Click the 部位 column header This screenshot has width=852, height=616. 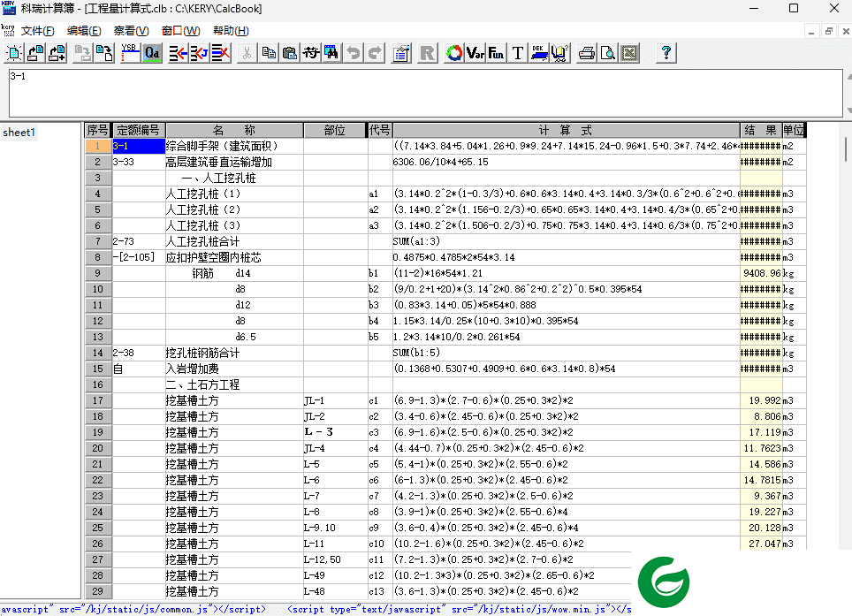335,131
